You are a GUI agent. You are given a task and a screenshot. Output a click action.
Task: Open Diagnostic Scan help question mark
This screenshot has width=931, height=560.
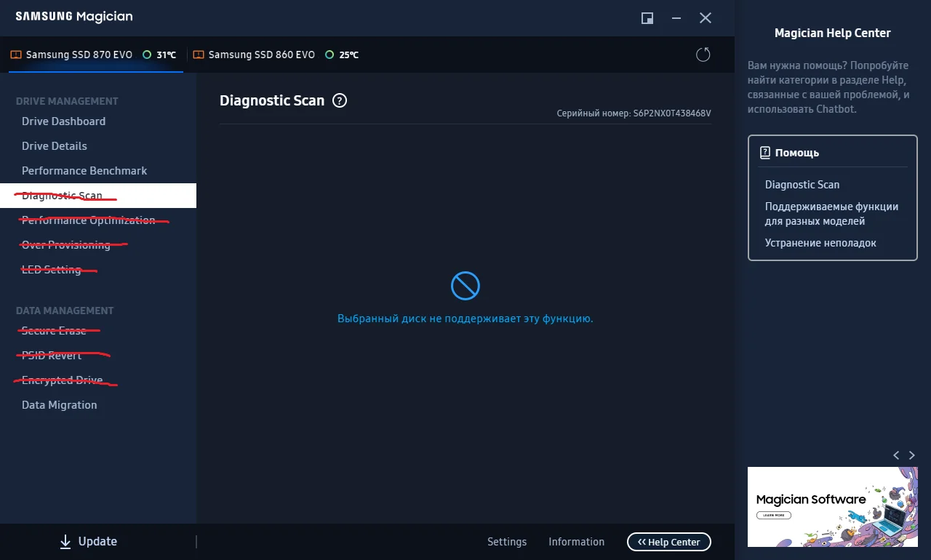point(340,101)
